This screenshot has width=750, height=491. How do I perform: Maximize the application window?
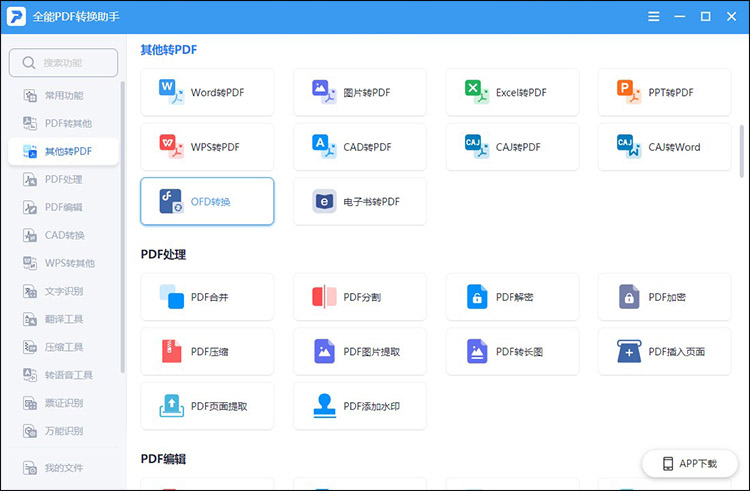pos(706,17)
